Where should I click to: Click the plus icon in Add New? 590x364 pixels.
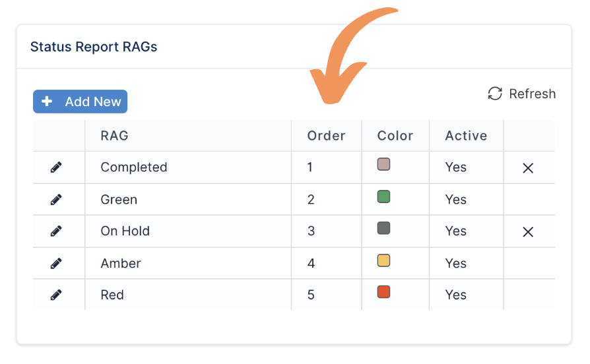pos(47,101)
